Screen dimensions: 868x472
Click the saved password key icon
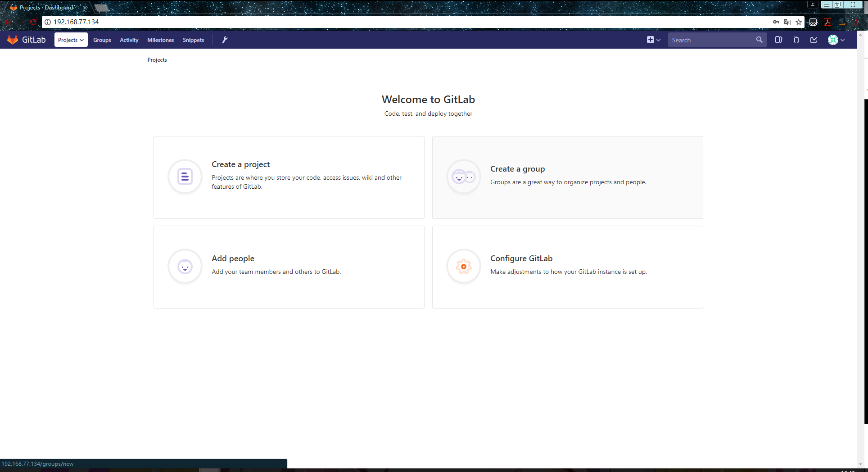(776, 22)
